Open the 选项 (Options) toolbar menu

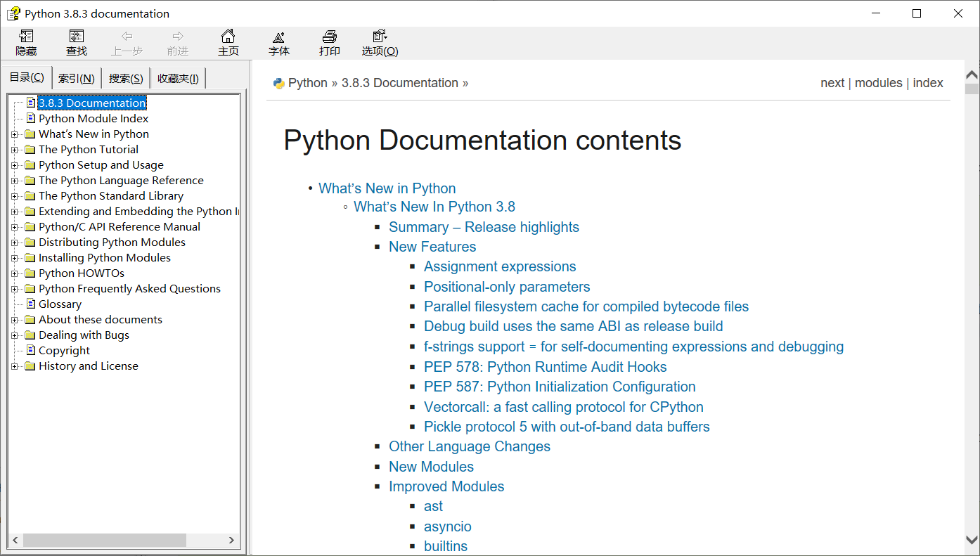point(379,42)
